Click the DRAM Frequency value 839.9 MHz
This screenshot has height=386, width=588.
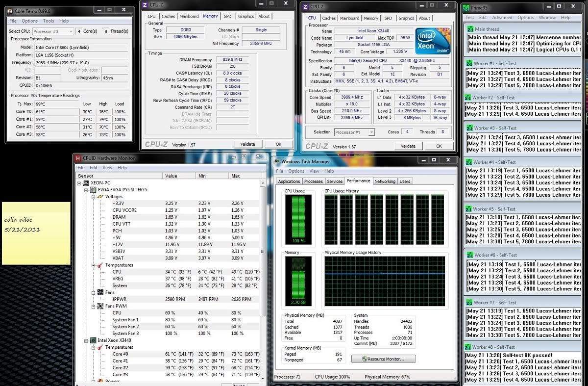232,59
